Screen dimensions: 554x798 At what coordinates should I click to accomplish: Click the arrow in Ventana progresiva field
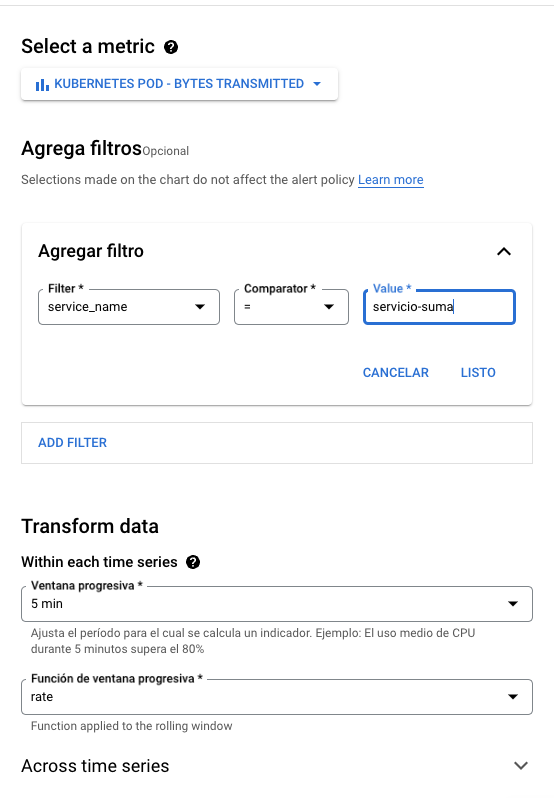click(513, 604)
